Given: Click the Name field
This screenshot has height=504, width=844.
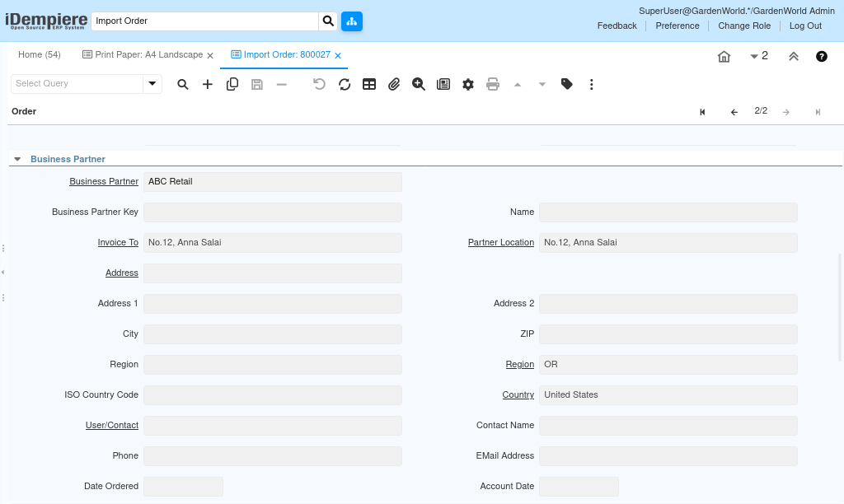Looking at the screenshot, I should click(x=668, y=212).
